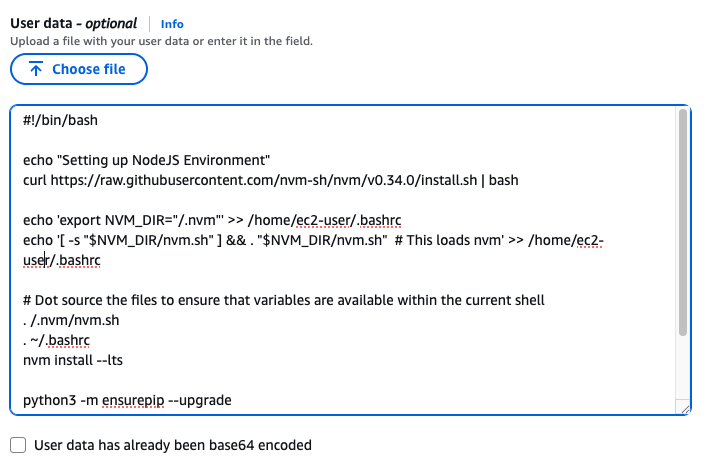Click the '. ~/.bashrc' line
Screen dimensions: 707x463
(x=56, y=340)
